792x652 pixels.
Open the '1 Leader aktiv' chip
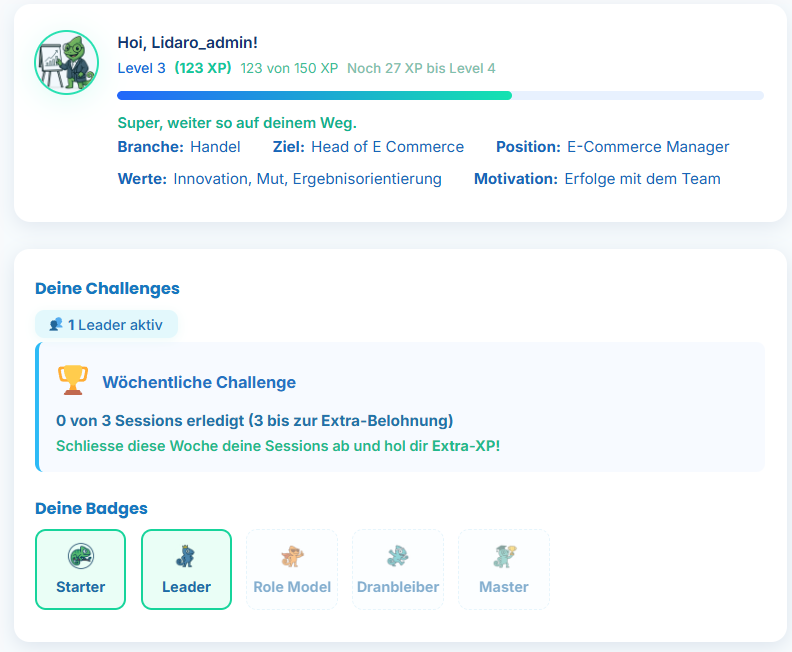coord(107,324)
